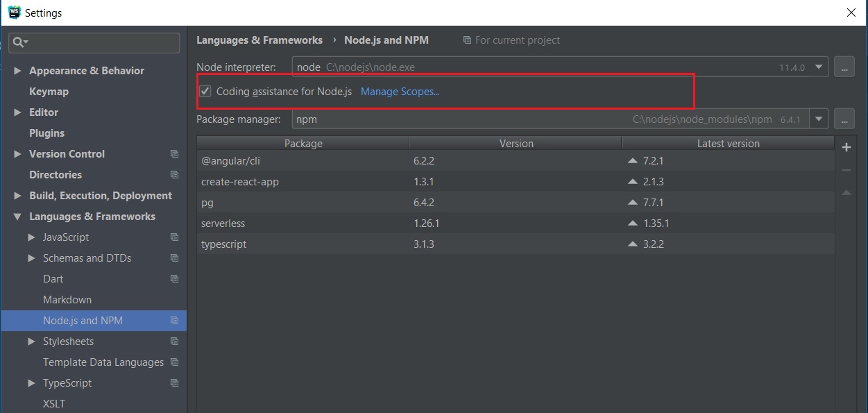Expand the Appearance & Behavior section

[18, 71]
